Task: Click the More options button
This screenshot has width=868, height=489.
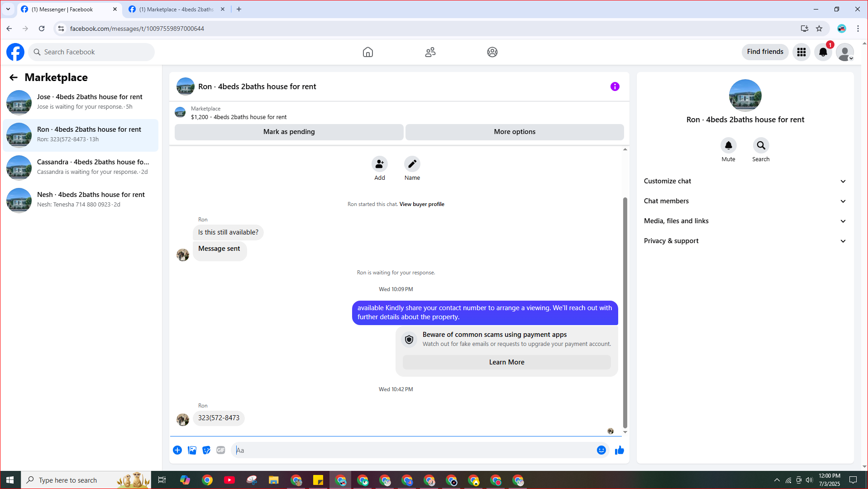Action: (515, 132)
